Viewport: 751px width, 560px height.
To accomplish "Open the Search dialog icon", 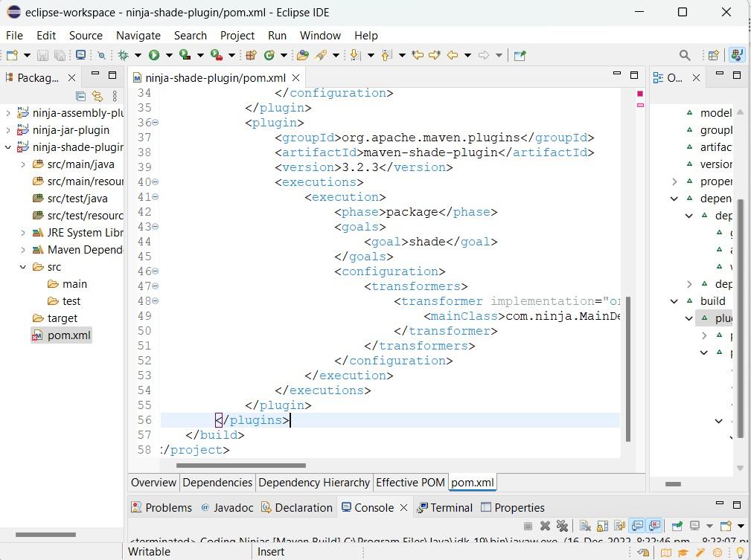I will pos(685,55).
